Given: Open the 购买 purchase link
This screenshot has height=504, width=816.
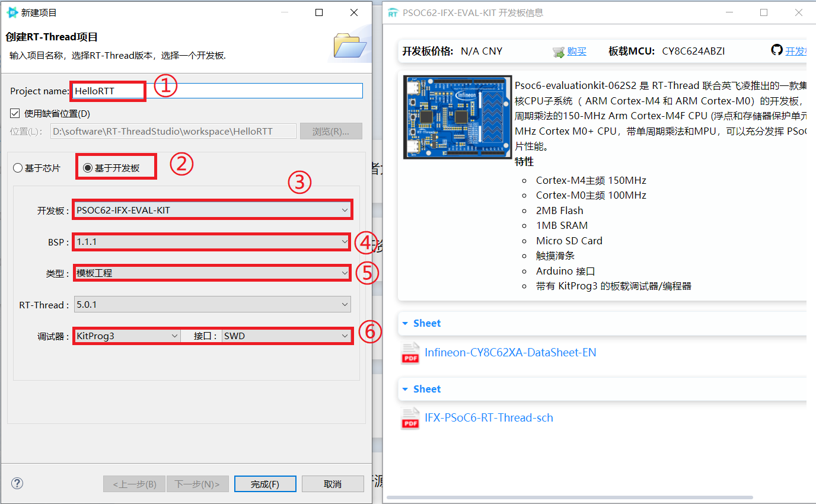Looking at the screenshot, I should [x=576, y=51].
